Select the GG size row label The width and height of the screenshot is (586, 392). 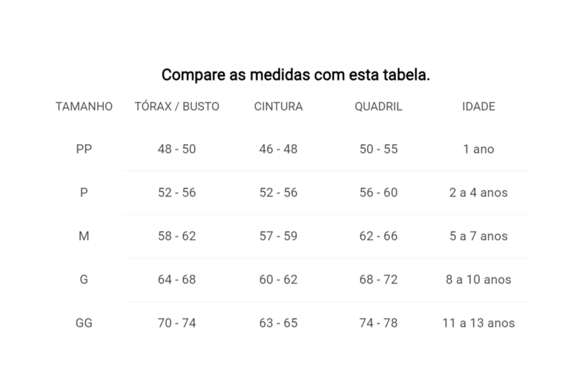pyautogui.click(x=84, y=323)
